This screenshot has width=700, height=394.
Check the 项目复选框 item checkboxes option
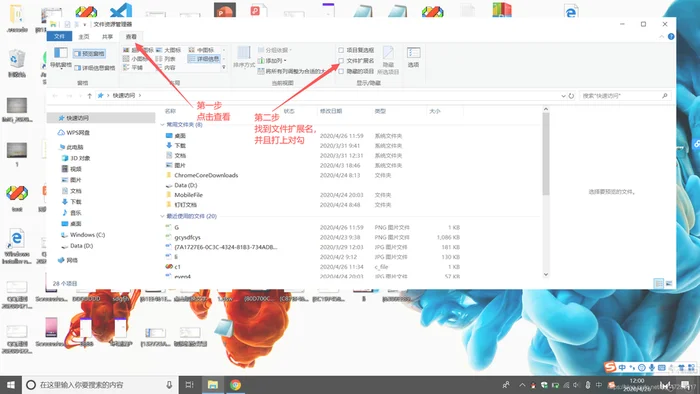coord(341,50)
